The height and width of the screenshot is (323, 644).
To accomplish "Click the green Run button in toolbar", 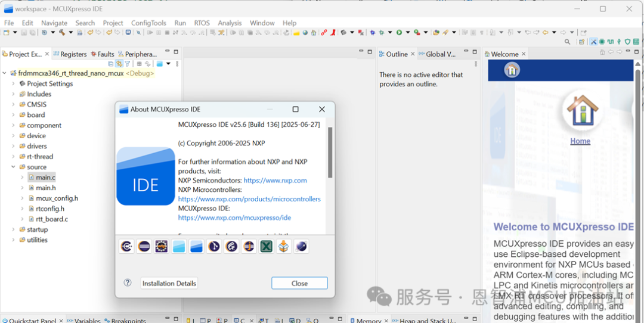I will (399, 32).
